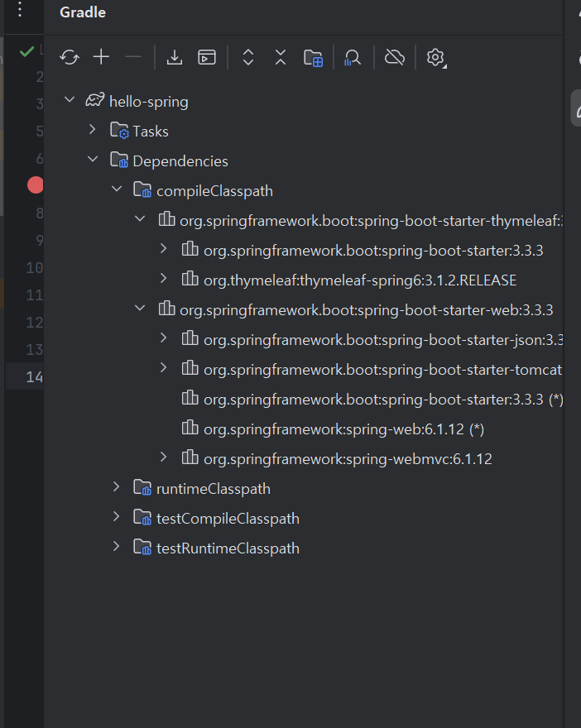Open the Build Tool Settings gear
Image resolution: width=581 pixels, height=728 pixels.
pos(435,58)
